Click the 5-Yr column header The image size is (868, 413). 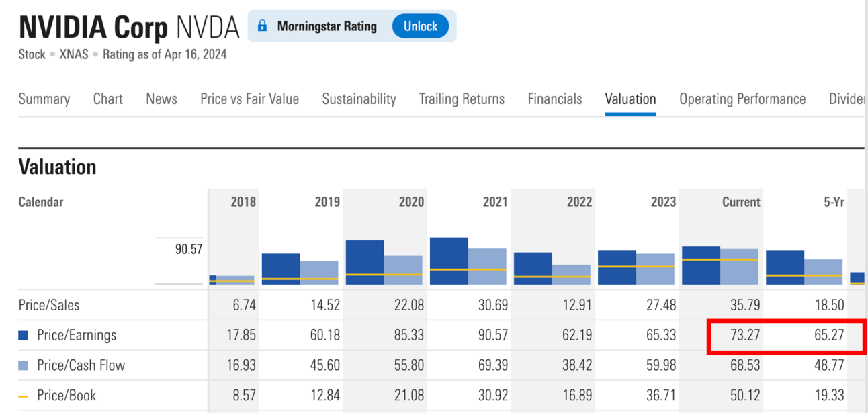coord(834,202)
